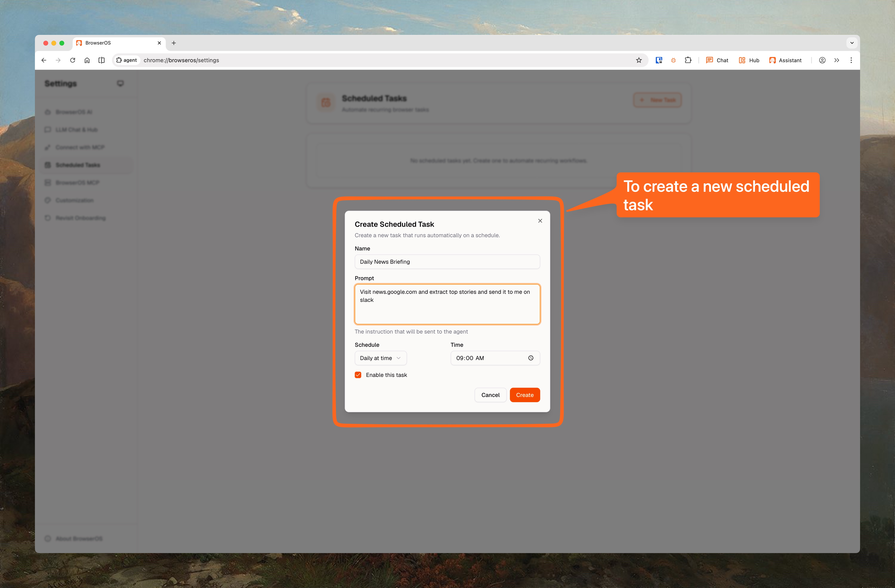Viewport: 895px width, 588px height.
Task: Open the clock picker in Time field
Action: (x=531, y=358)
